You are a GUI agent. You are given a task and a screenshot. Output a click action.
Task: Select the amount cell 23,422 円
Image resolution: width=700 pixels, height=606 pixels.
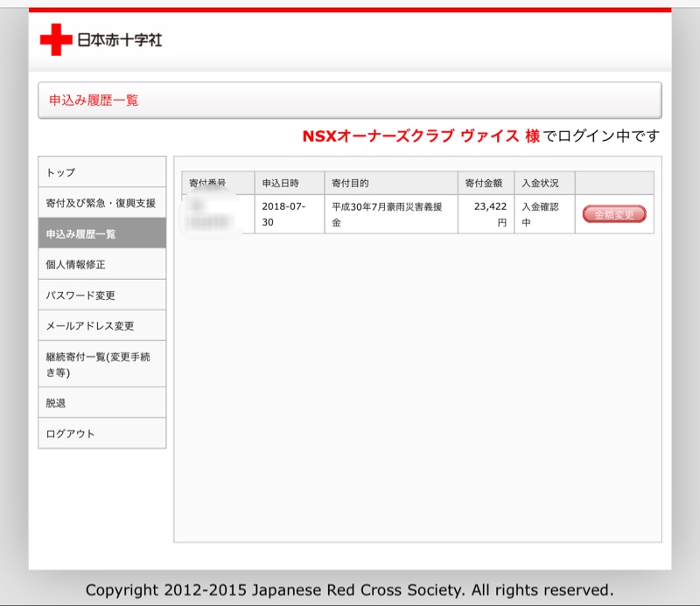[x=486, y=214]
